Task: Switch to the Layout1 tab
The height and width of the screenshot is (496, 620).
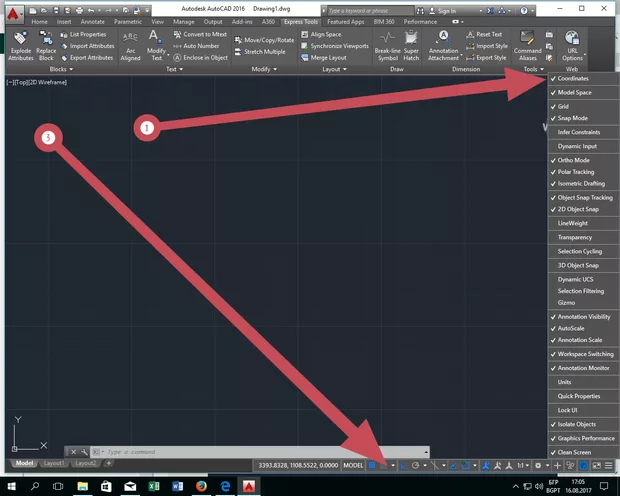Action: pos(54,463)
